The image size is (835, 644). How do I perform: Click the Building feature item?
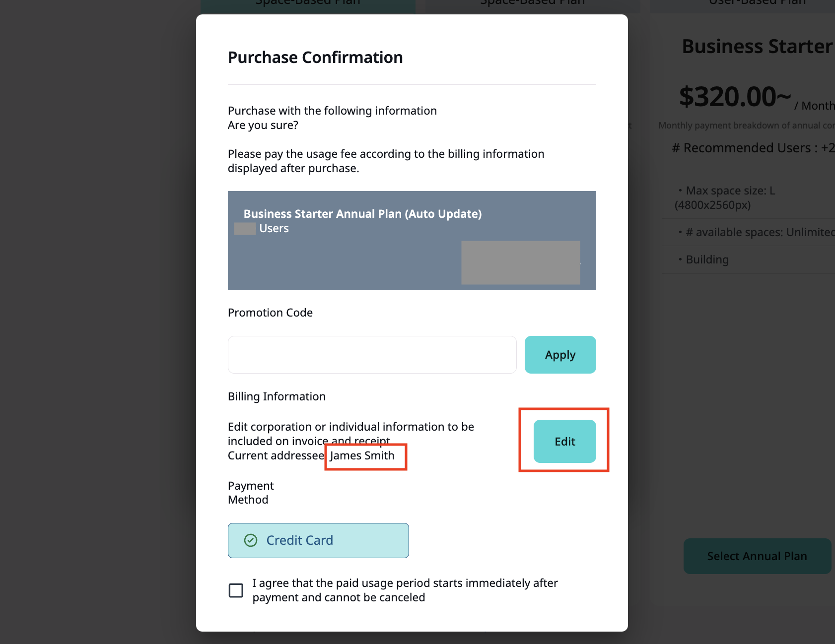(707, 259)
